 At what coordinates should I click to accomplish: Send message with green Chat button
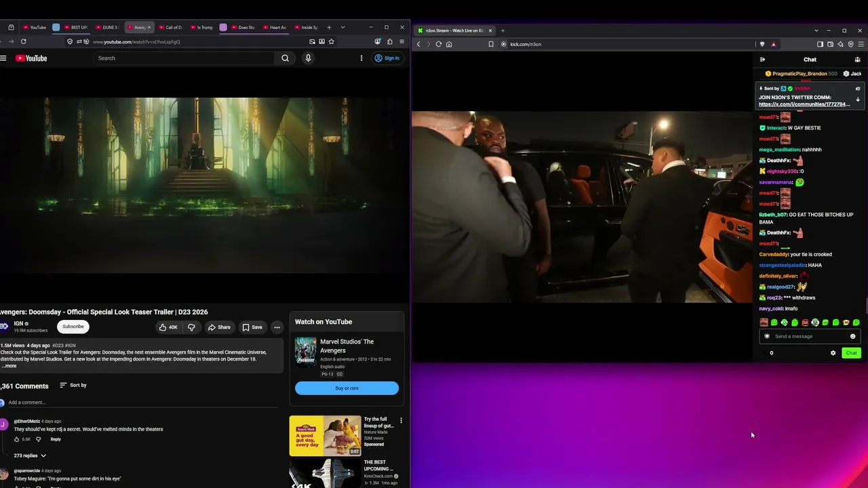click(x=851, y=353)
